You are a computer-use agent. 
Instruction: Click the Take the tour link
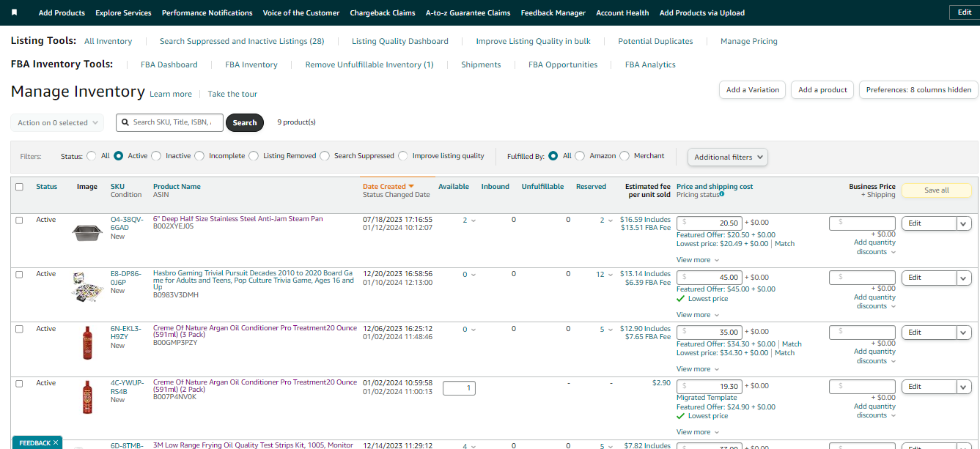coord(232,94)
